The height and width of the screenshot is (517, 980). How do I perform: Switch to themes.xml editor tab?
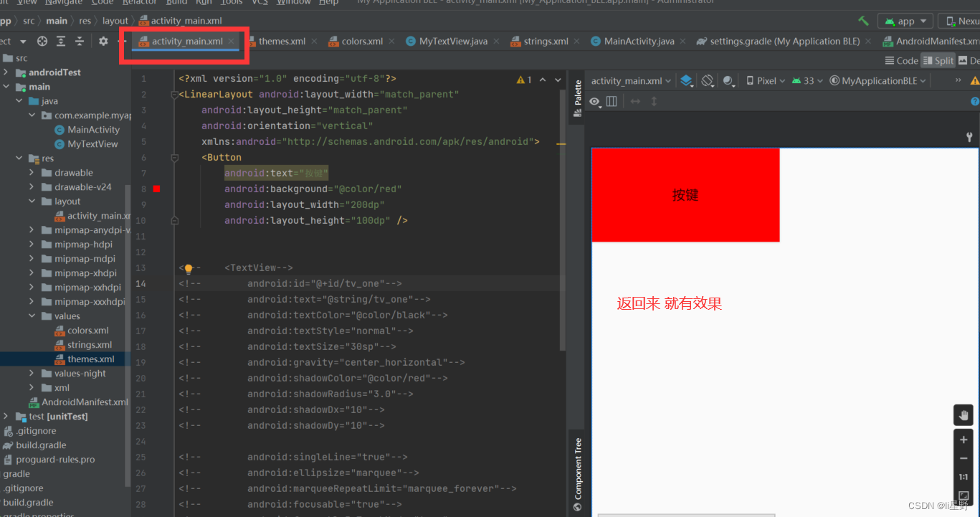click(x=282, y=42)
